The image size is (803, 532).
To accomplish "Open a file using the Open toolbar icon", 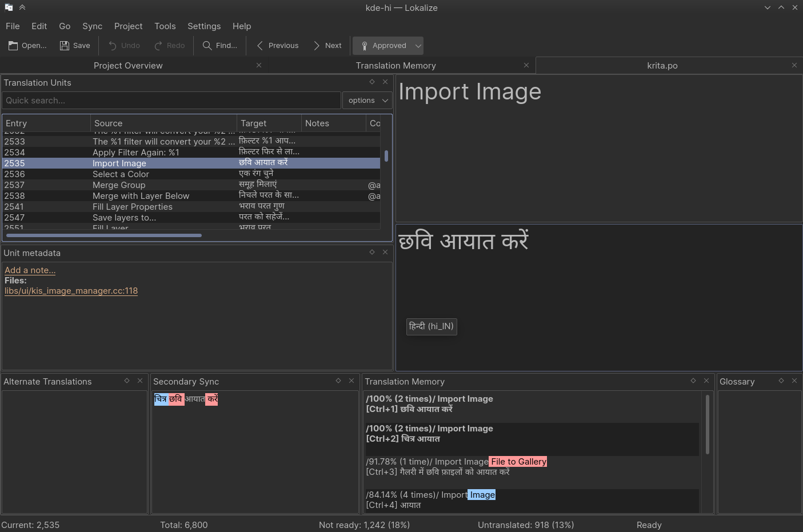I will click(x=13, y=45).
